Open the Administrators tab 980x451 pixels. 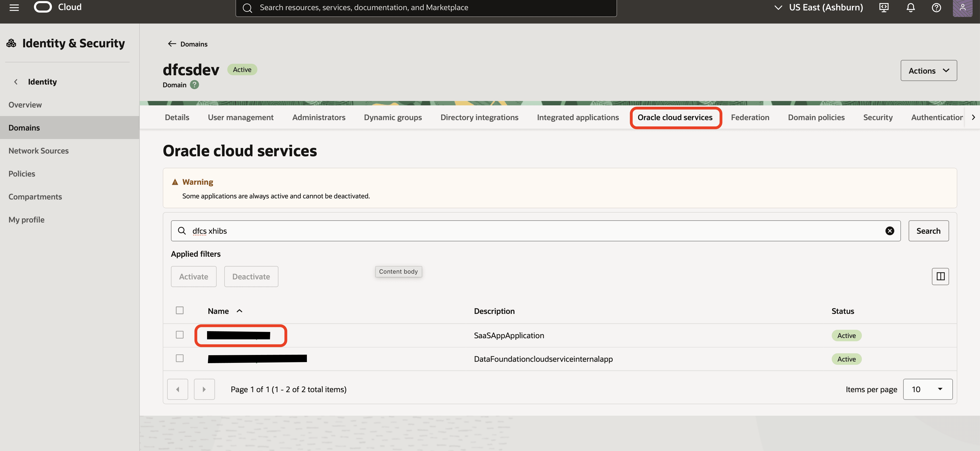pyautogui.click(x=318, y=117)
